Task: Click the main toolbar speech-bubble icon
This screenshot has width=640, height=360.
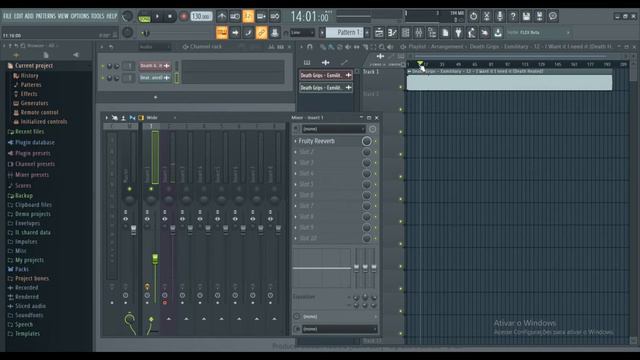Action: point(553,16)
